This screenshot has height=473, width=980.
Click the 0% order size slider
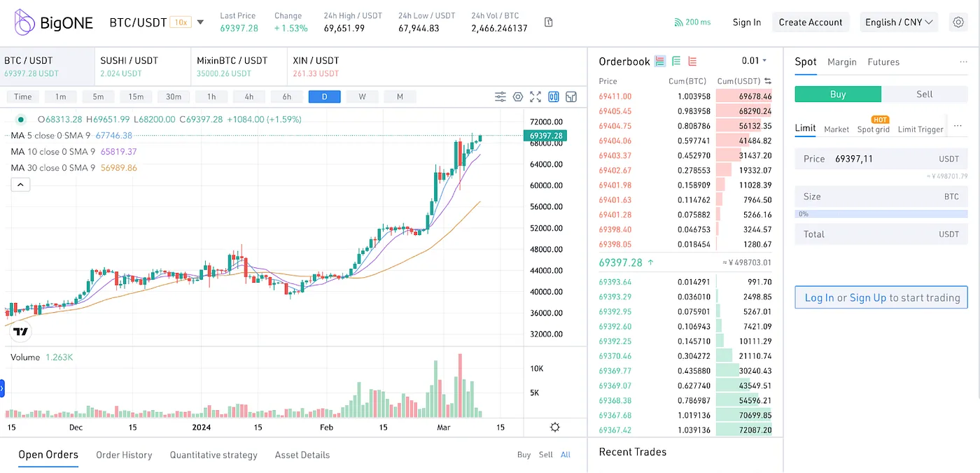click(881, 214)
